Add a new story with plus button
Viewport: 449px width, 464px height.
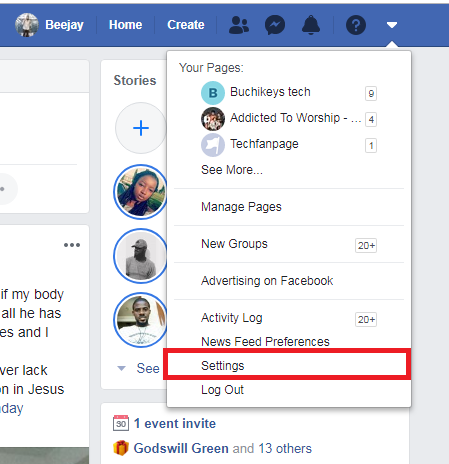pos(141,128)
